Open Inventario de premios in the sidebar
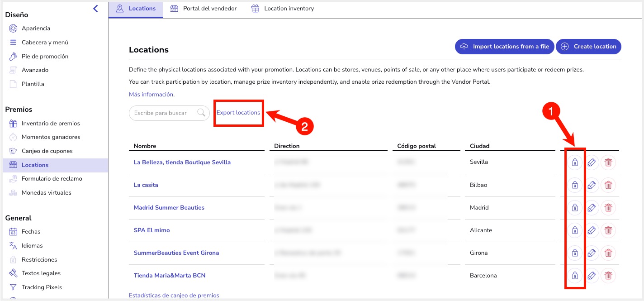 click(51, 123)
